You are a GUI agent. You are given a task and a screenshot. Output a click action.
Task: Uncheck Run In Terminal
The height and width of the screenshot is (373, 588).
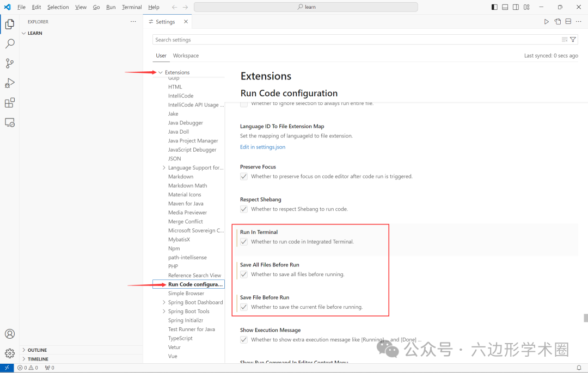click(243, 241)
